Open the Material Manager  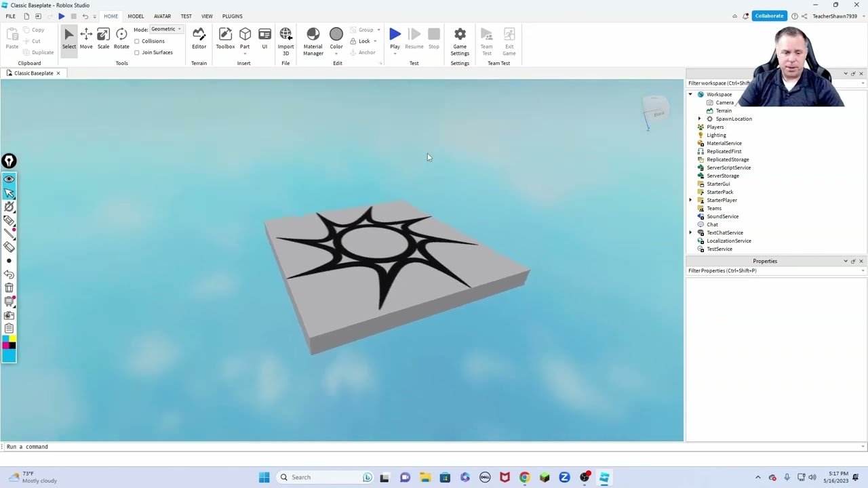tap(313, 41)
